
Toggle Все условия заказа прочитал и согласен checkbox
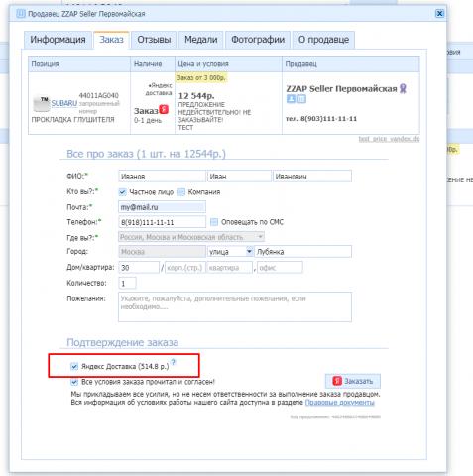tap(74, 382)
